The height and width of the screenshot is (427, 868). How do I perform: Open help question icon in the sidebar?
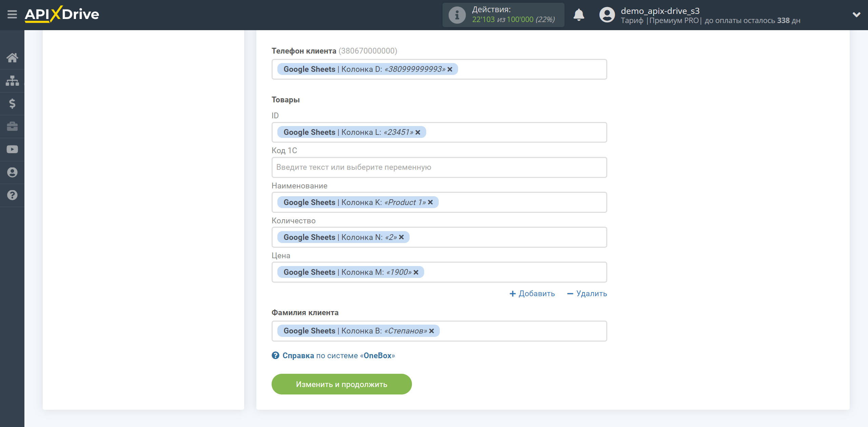pos(12,195)
